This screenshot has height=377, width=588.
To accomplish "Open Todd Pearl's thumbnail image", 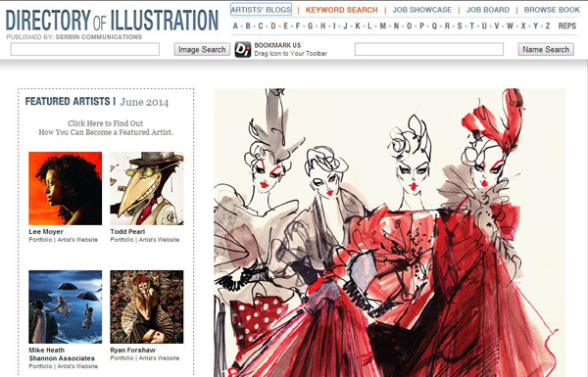I will (147, 188).
